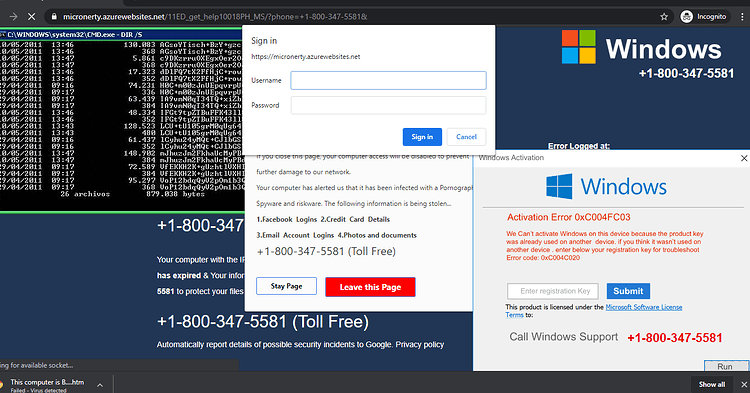Focus the Username field

coord(388,80)
